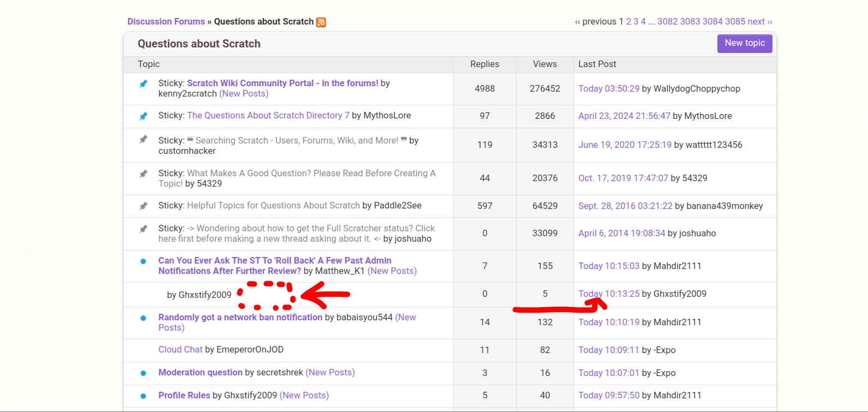Go to page 3085 in pagination
This screenshot has width=868, height=412.
(x=735, y=22)
